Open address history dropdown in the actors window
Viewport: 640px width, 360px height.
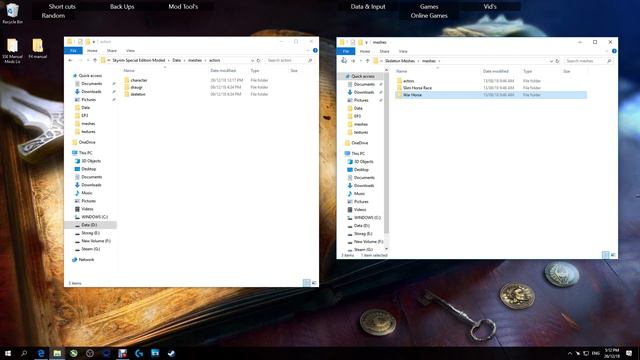(x=252, y=60)
